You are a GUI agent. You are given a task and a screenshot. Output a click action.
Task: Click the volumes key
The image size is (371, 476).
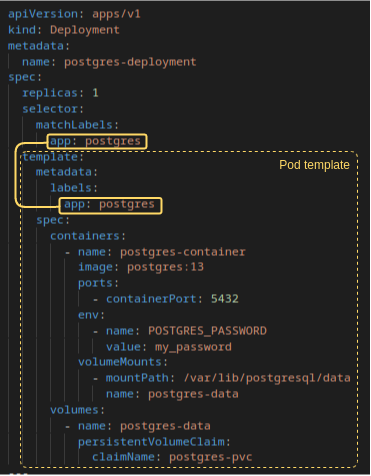tap(74, 410)
